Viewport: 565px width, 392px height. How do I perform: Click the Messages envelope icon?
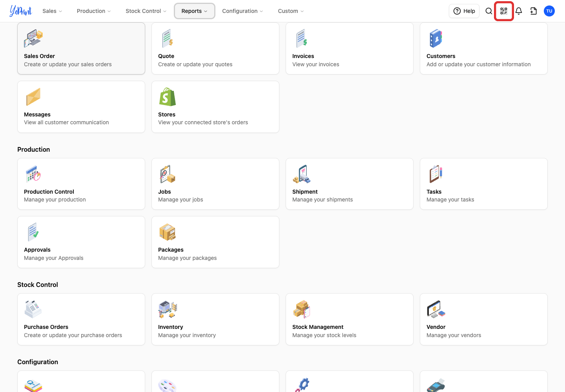point(33,97)
